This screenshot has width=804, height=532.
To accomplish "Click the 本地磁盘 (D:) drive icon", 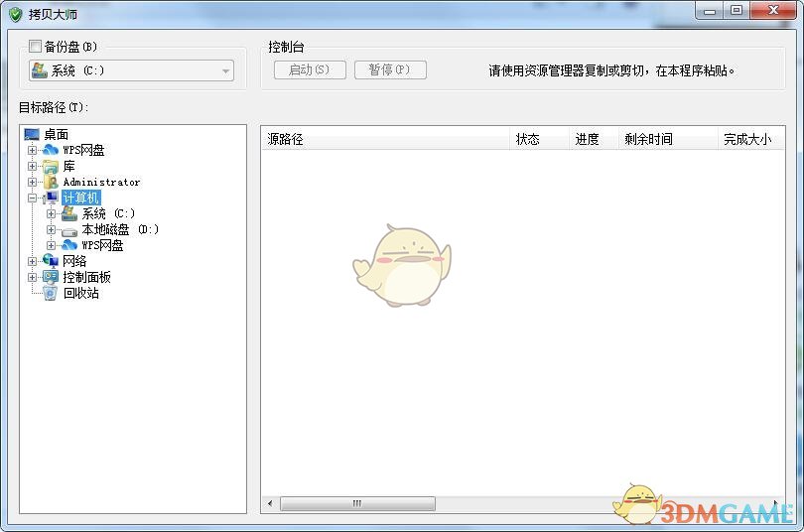I will tap(69, 230).
